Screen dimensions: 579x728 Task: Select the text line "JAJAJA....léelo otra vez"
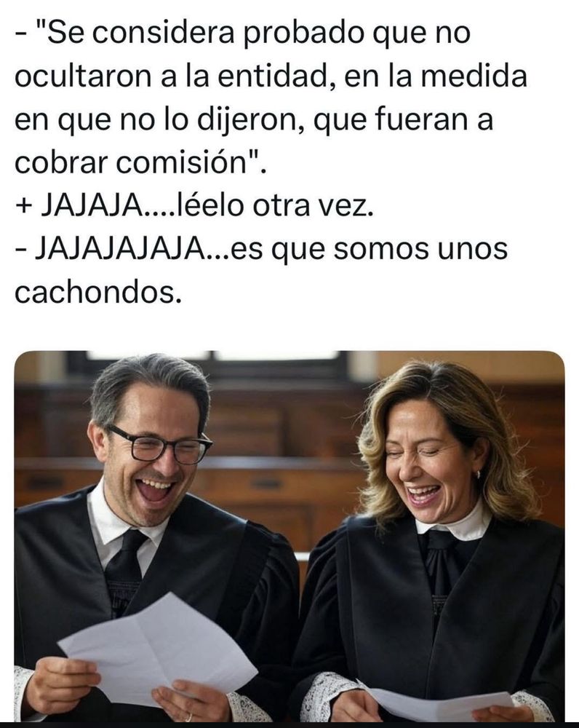tap(207, 205)
